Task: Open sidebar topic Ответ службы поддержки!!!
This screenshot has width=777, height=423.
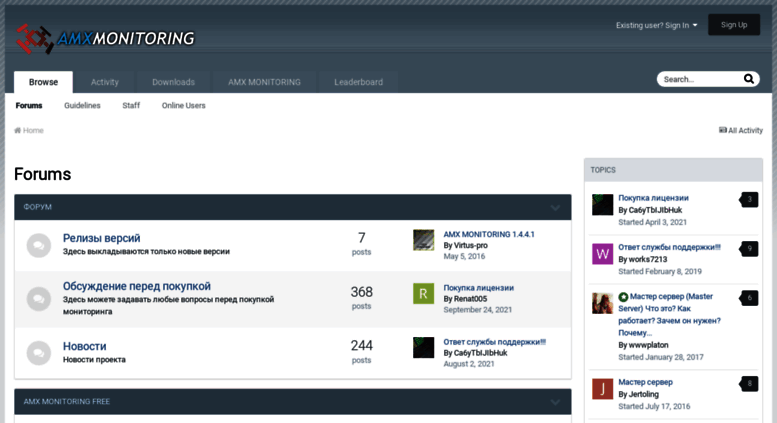Action: click(669, 247)
